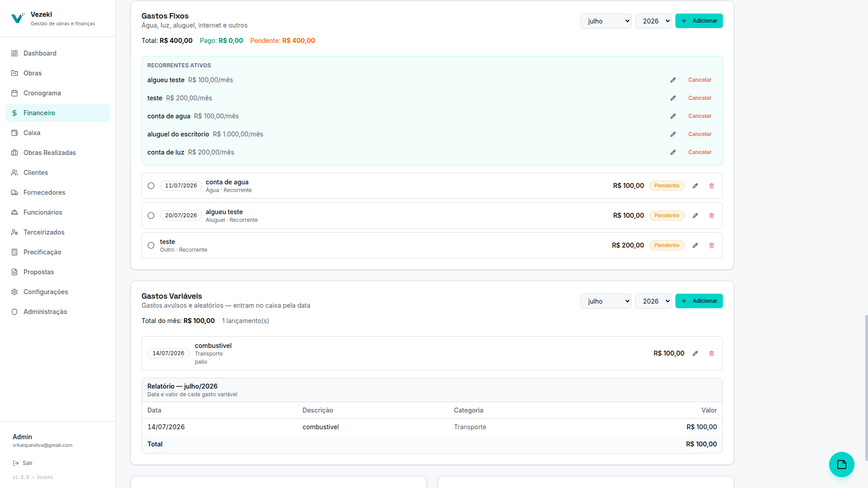868x488 pixels.
Task: Edit the 11/07/2026 conta de agua entry
Action: tap(695, 186)
